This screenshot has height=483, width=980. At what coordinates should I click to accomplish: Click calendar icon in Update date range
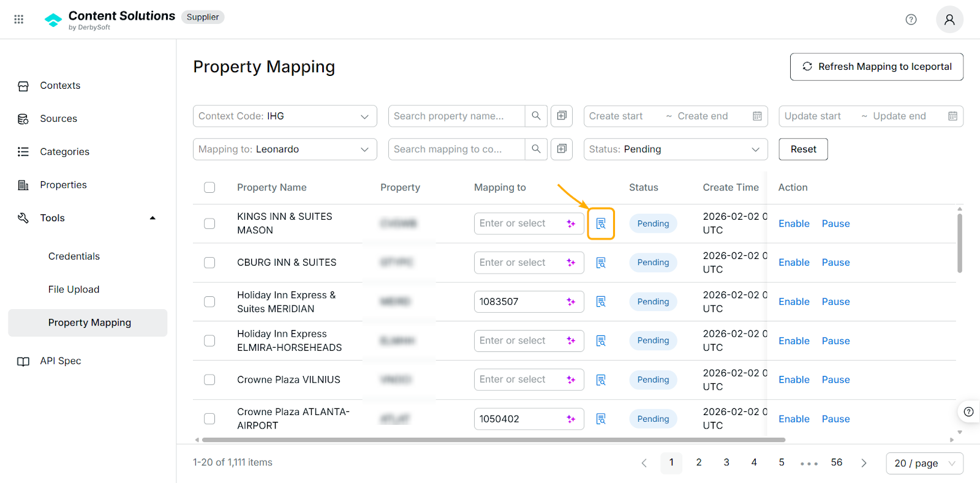pos(952,116)
